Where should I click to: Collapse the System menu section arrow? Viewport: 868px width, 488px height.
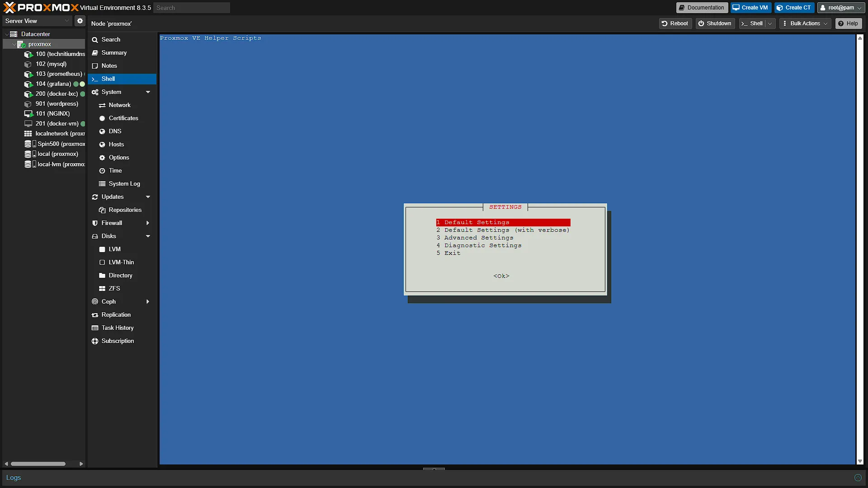[x=148, y=92]
